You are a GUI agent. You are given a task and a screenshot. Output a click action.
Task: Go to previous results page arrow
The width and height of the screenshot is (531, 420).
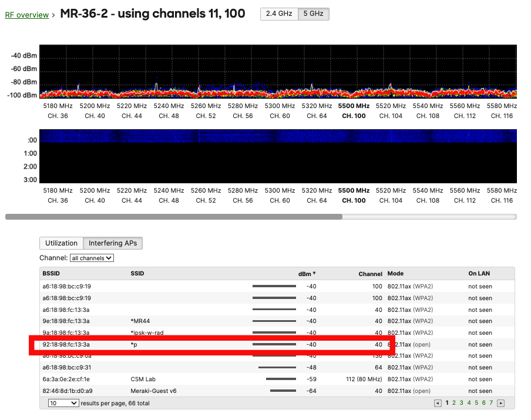click(437, 403)
